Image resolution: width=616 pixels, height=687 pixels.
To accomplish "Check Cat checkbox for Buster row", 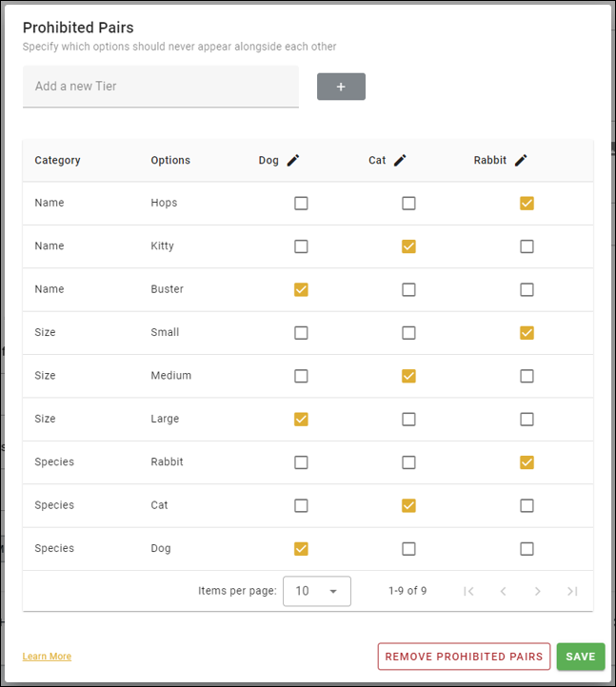I will click(408, 289).
